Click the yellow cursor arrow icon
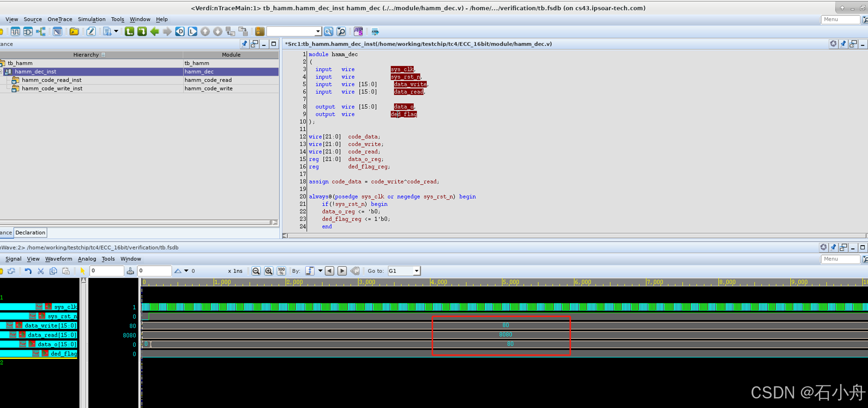The height and width of the screenshot is (408, 868). pyautogui.click(x=82, y=271)
